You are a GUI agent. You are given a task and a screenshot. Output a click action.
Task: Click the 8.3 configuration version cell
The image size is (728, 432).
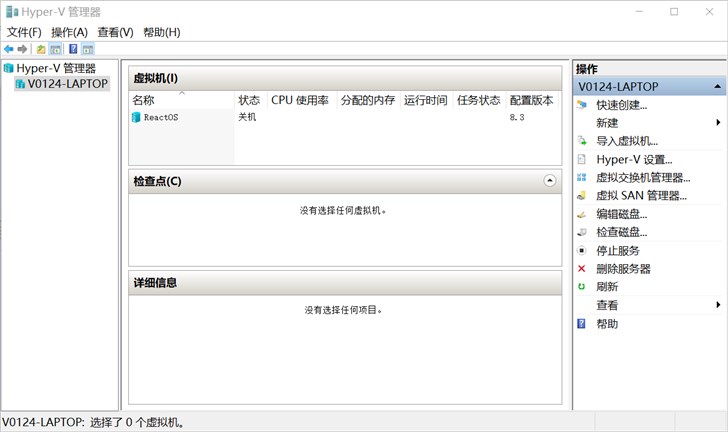(x=517, y=117)
